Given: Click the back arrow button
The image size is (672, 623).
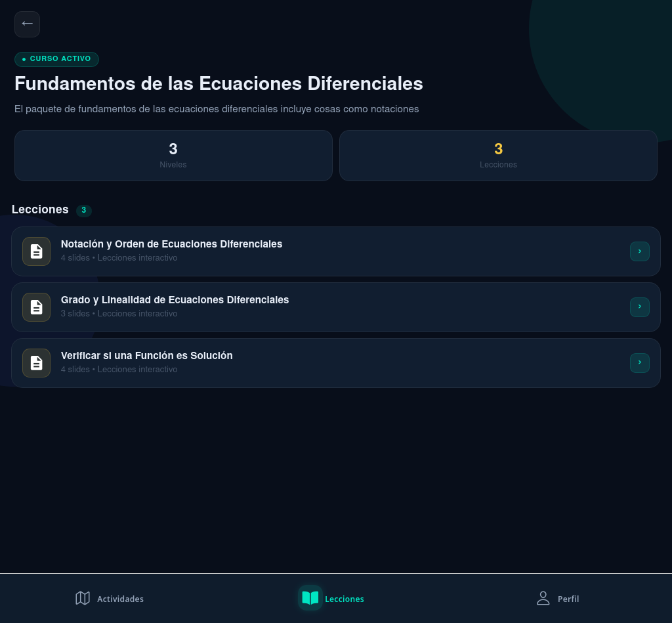Looking at the screenshot, I should click(27, 24).
